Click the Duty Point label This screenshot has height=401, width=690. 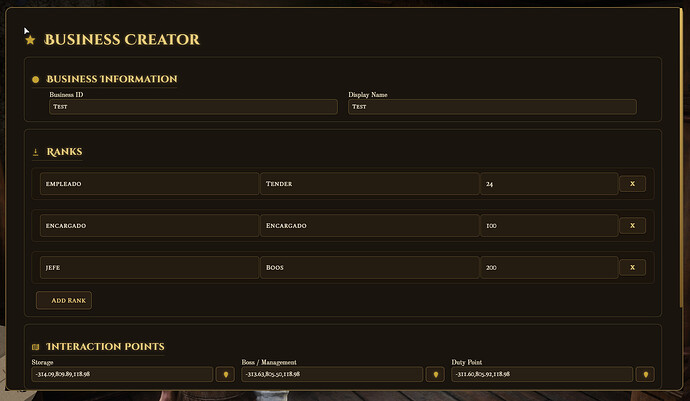pyautogui.click(x=466, y=362)
